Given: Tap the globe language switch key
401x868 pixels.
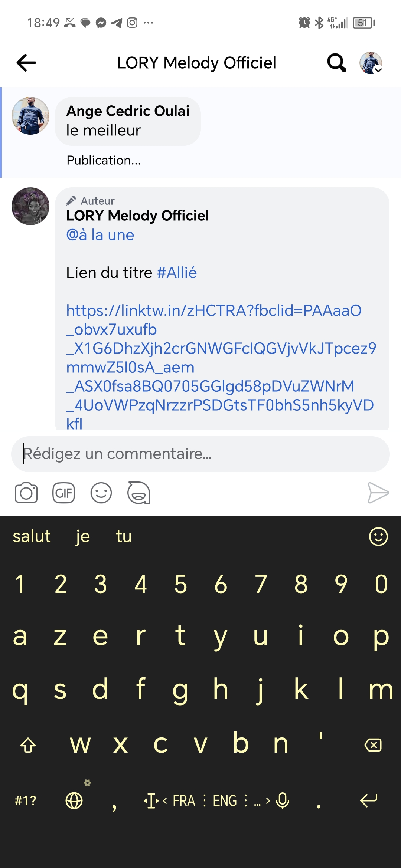Looking at the screenshot, I should tap(74, 800).
